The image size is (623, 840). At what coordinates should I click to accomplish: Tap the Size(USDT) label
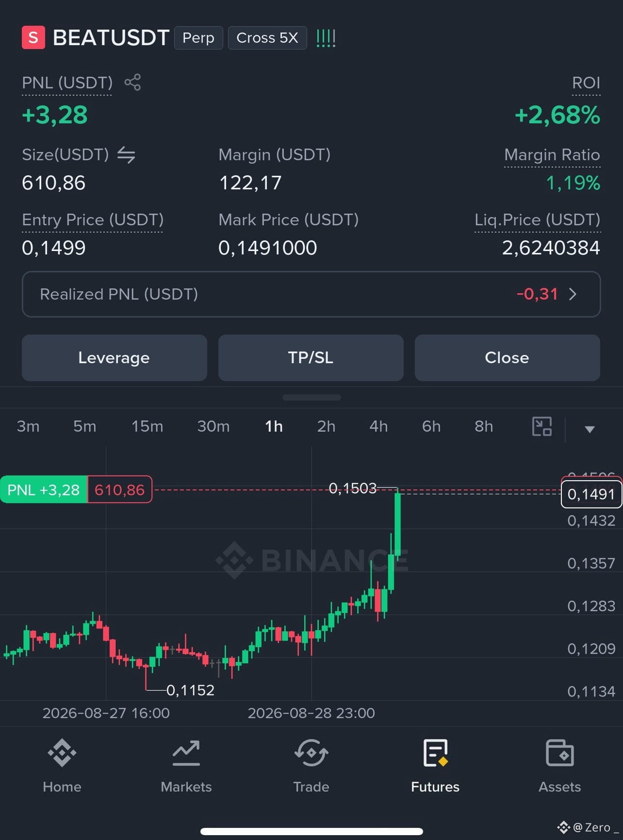pos(66,155)
